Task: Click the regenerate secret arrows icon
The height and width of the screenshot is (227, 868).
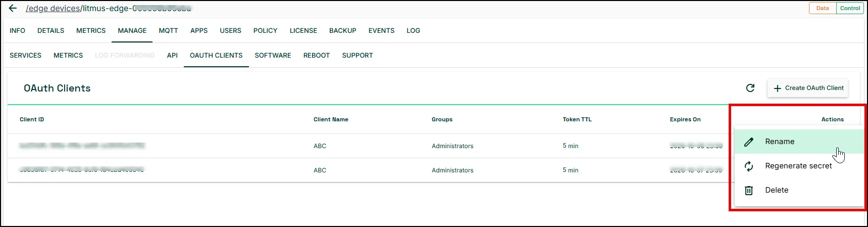Action: (x=749, y=166)
